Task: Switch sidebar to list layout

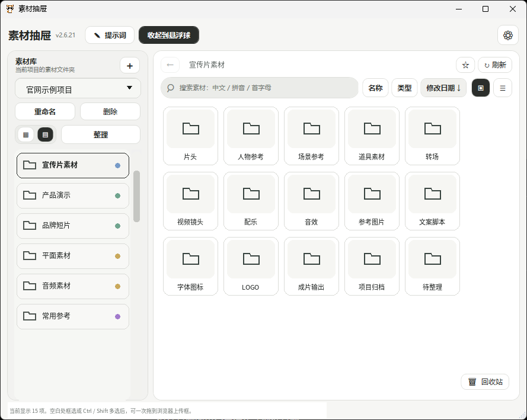Action: point(46,135)
